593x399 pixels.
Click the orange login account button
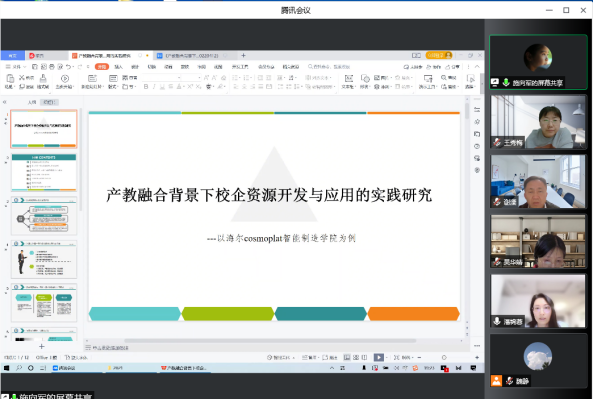point(439,55)
